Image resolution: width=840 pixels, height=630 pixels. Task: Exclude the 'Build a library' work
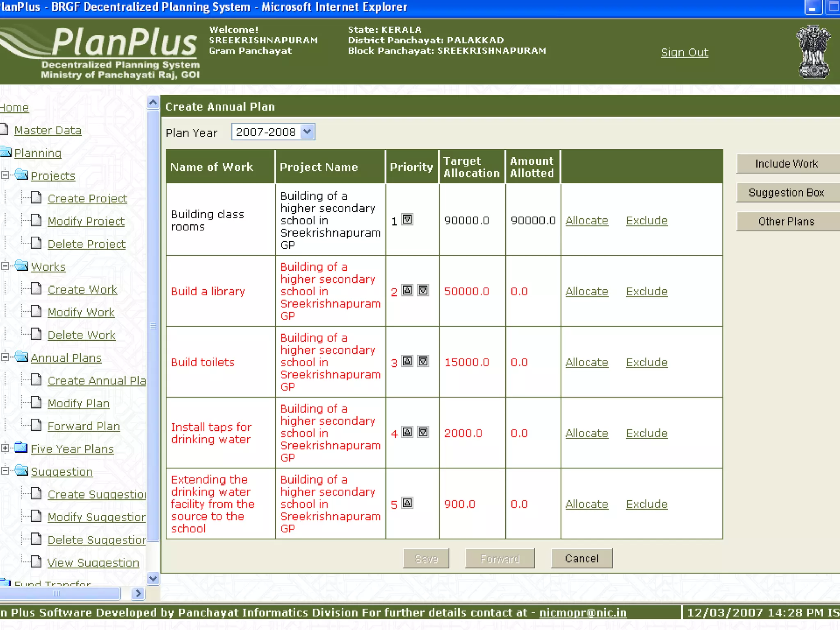coord(646,292)
